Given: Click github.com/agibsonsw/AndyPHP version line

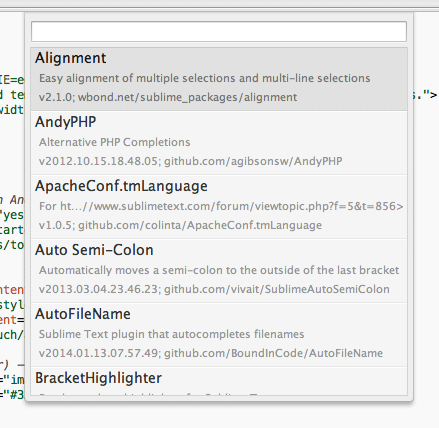Looking at the screenshot, I should click(190, 161).
